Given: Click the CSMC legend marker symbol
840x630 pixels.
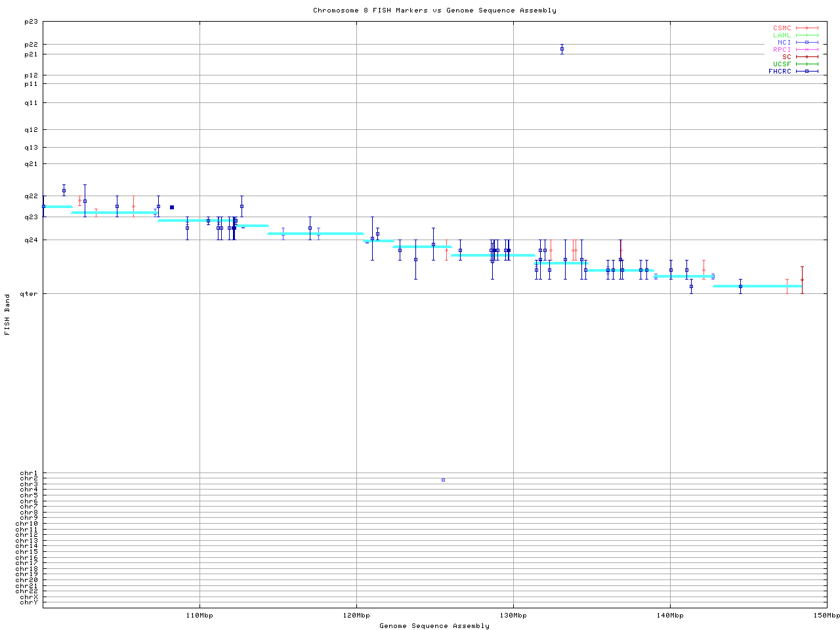Looking at the screenshot, I should pyautogui.click(x=807, y=28).
